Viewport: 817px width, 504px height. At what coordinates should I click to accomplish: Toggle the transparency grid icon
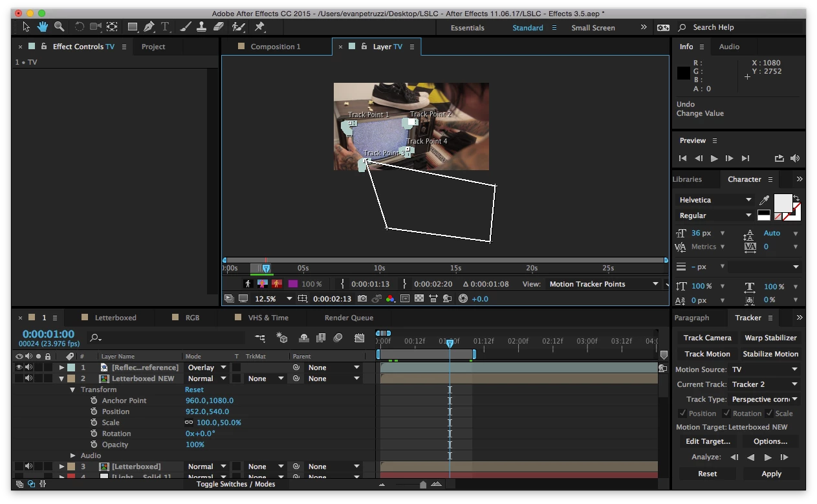pos(419,298)
